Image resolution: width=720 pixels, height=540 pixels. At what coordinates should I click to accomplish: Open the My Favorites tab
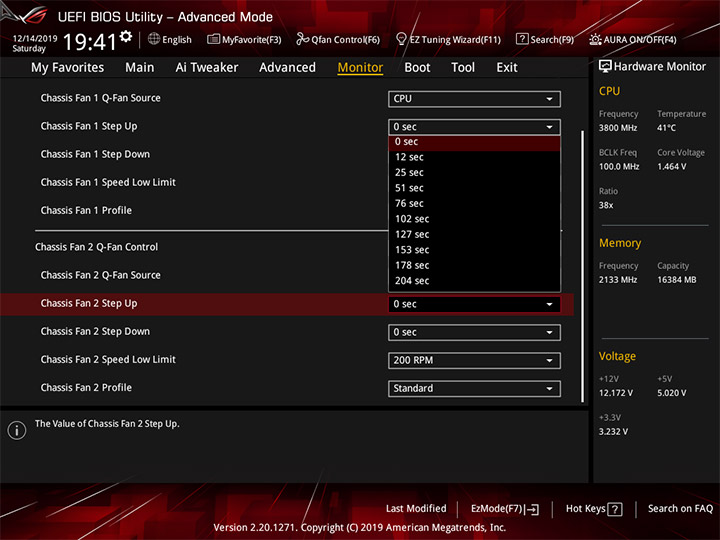(68, 68)
